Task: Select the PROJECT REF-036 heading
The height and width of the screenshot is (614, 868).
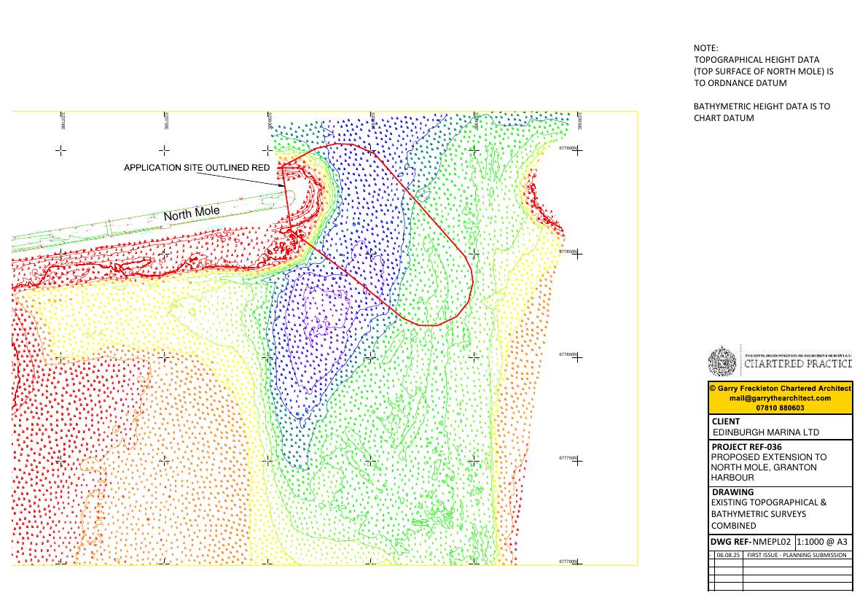Action: tap(747, 447)
